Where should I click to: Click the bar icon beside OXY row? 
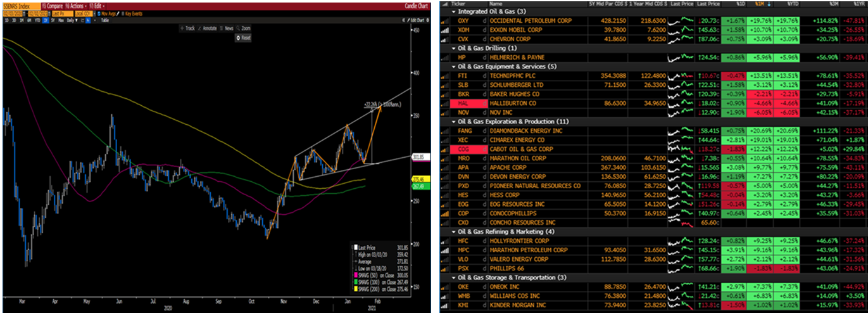click(444, 20)
